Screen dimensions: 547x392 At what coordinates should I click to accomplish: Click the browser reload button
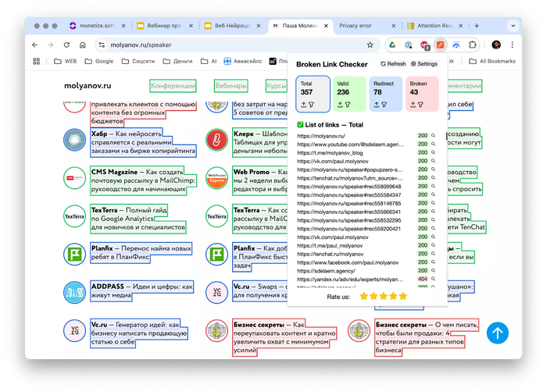click(66, 45)
